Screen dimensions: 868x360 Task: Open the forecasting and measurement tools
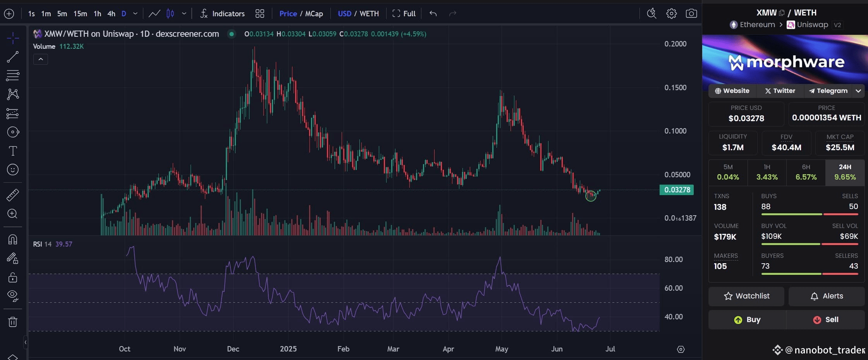pos(13,113)
